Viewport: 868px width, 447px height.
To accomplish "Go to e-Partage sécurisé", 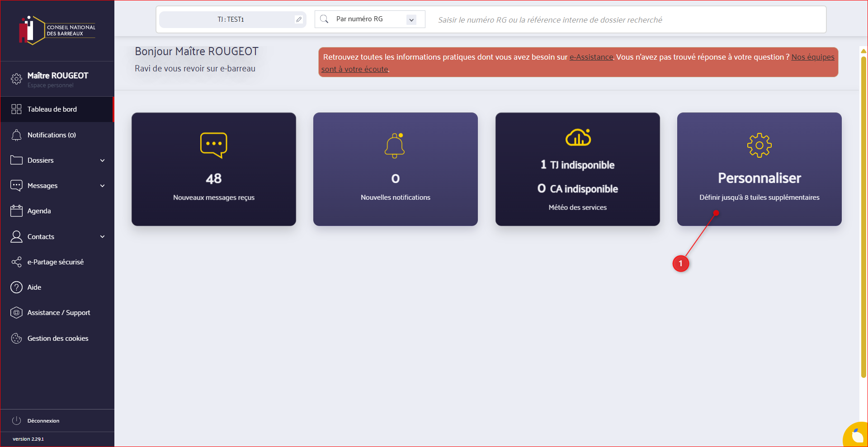I will point(55,262).
